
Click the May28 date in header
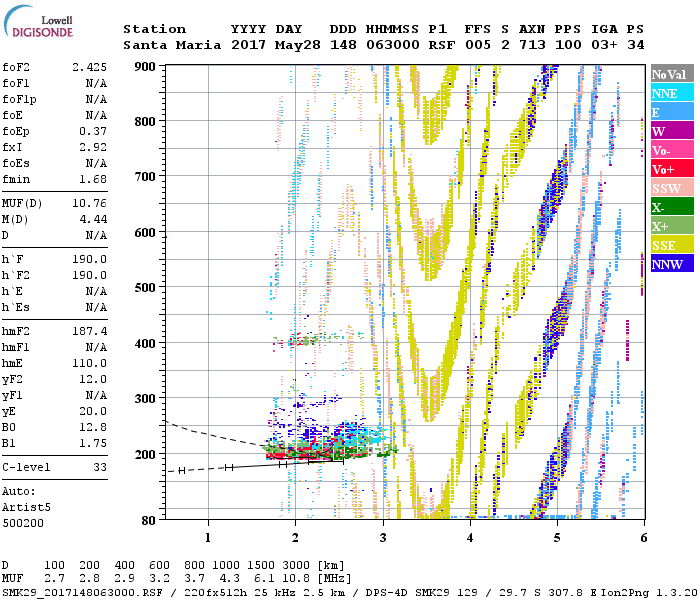tap(298, 45)
